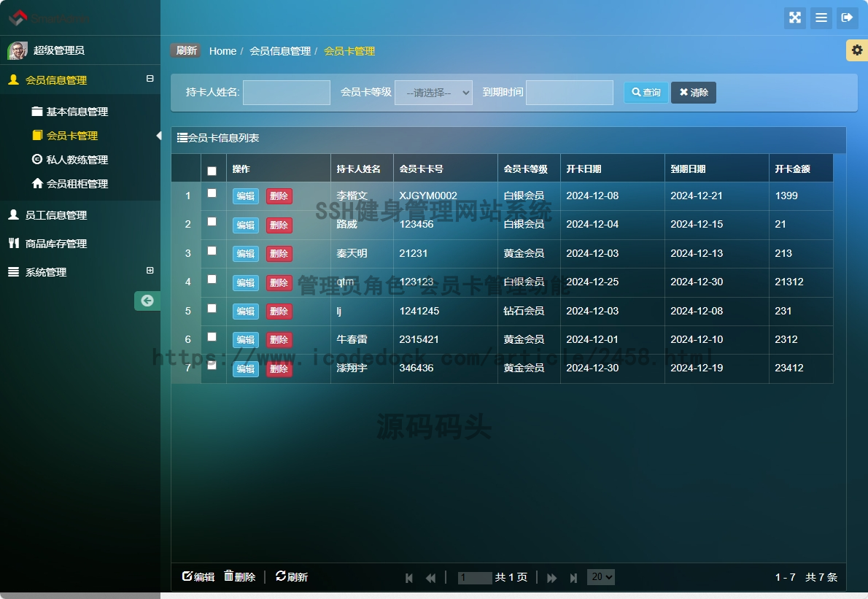Check the row for 路威
Viewport: 868px width, 599px height.
[x=212, y=222]
